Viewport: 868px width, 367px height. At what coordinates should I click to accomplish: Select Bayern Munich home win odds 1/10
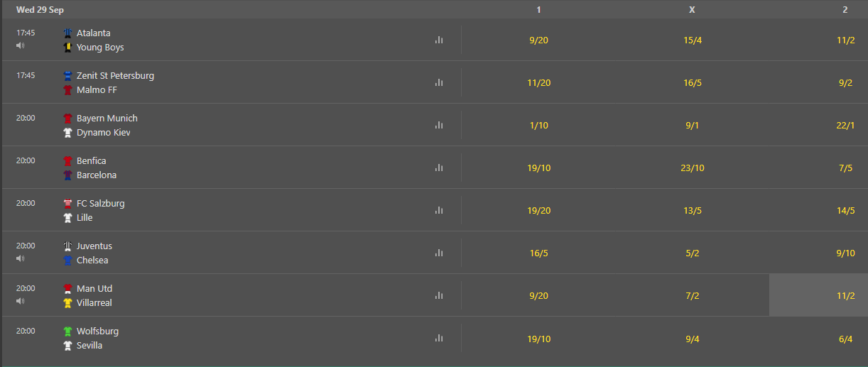(538, 126)
